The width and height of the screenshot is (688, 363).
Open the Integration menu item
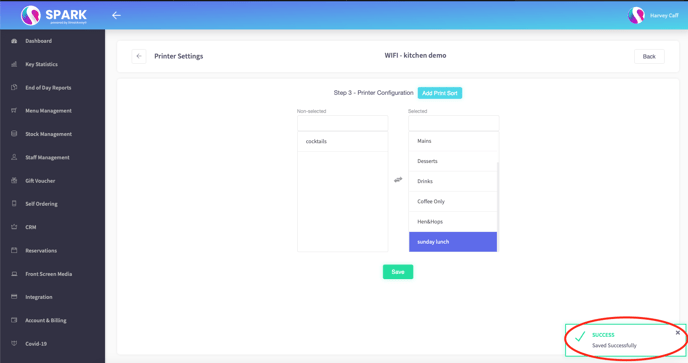[x=39, y=297]
